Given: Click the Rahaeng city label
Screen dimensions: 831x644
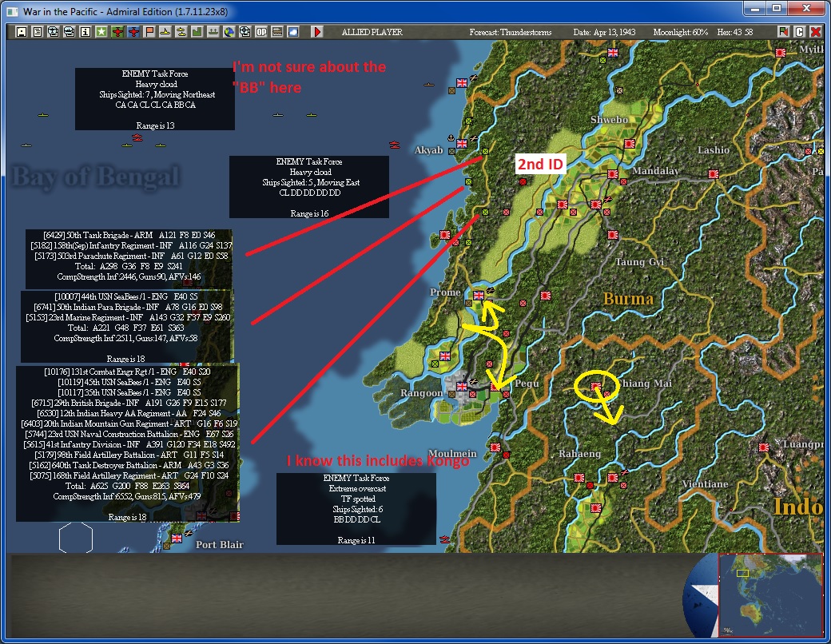Looking at the screenshot, I should [579, 454].
